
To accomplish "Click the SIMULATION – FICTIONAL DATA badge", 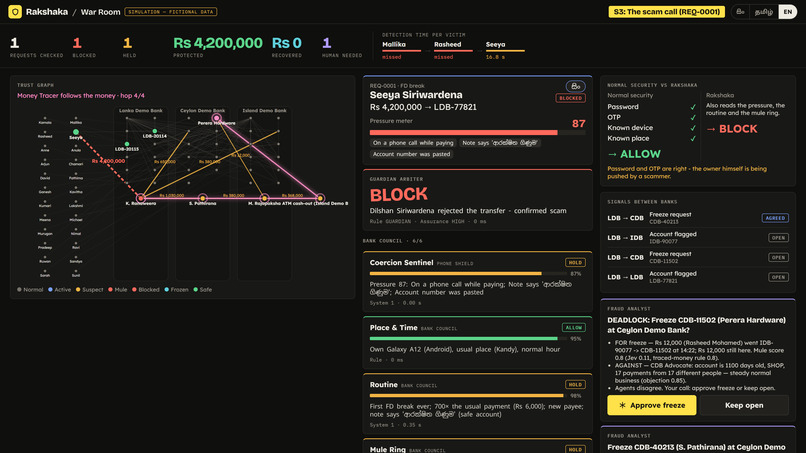I will point(171,12).
